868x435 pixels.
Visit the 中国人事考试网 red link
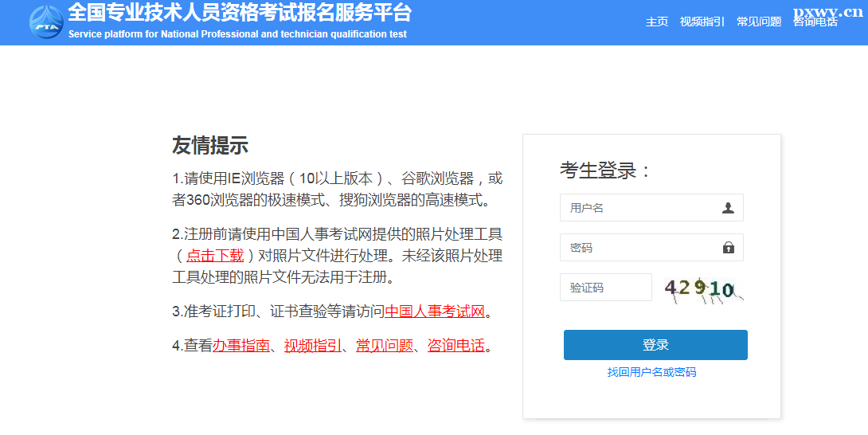pos(435,312)
